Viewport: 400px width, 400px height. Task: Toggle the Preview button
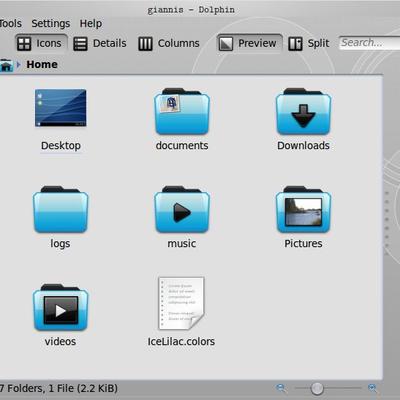pos(249,43)
